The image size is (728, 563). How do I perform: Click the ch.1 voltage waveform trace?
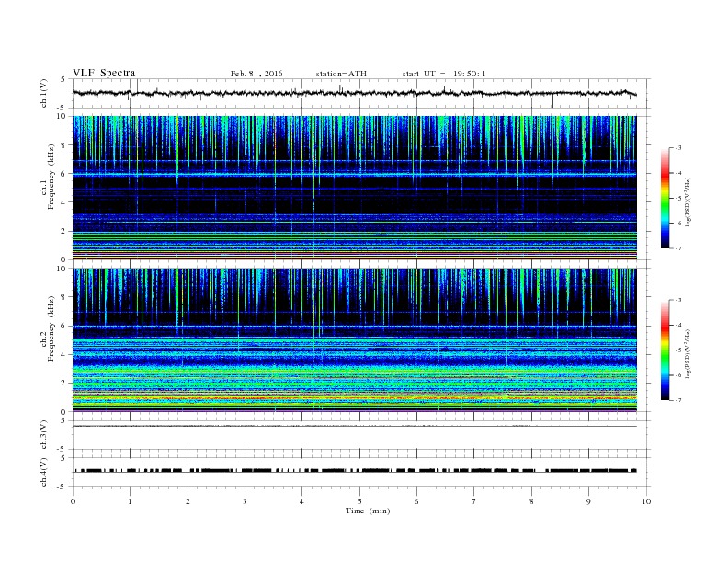tap(354, 93)
